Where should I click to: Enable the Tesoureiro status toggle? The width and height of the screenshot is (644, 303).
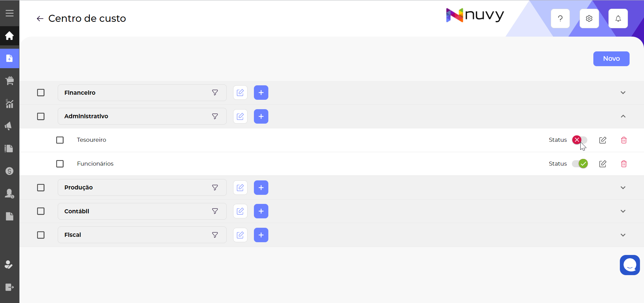point(580,140)
